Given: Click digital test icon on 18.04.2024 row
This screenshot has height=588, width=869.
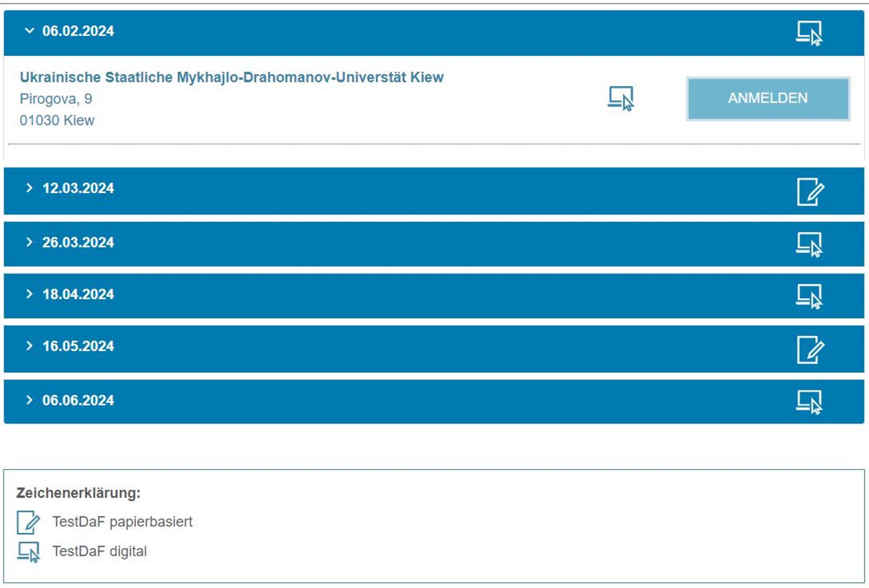Looking at the screenshot, I should (x=809, y=297).
